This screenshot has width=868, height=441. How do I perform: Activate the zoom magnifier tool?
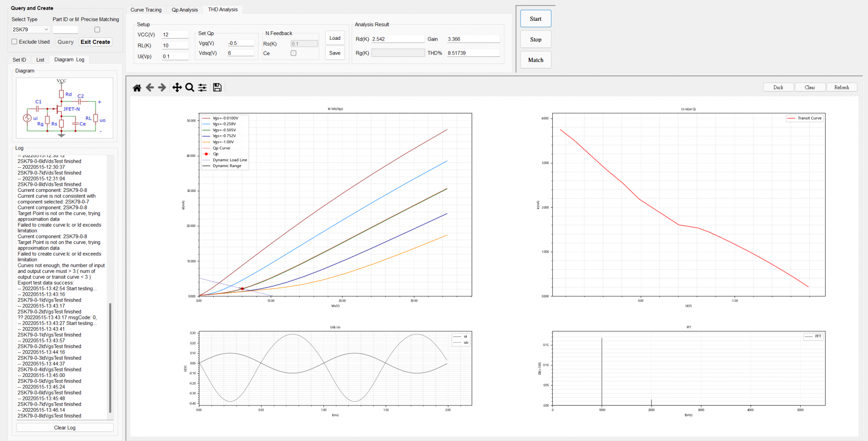point(190,88)
